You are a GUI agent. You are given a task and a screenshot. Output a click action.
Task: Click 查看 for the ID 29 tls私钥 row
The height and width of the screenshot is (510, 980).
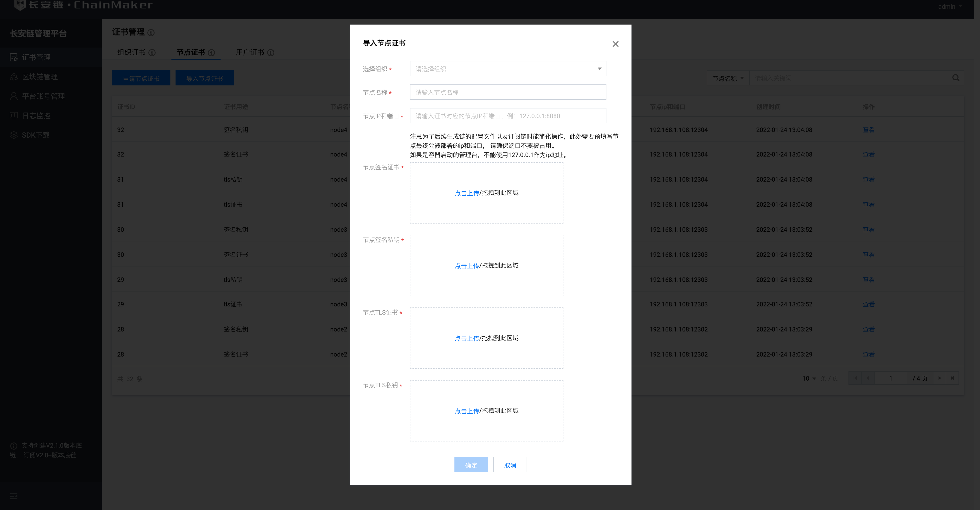point(868,280)
